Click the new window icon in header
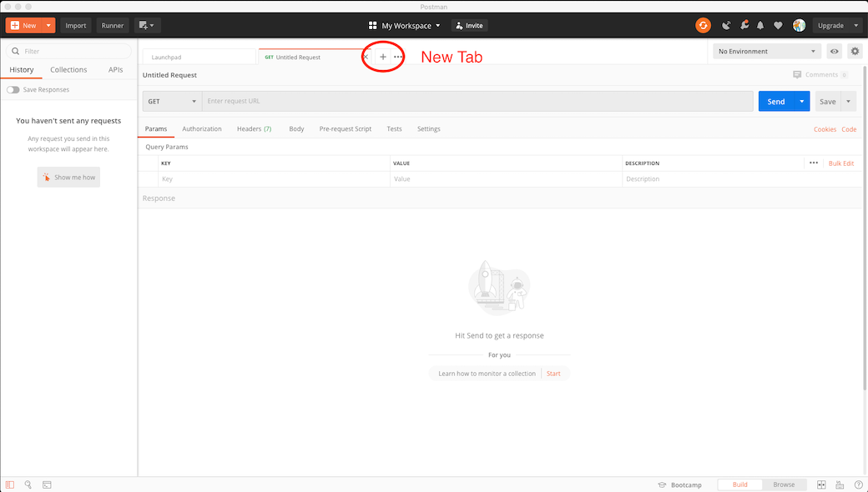This screenshot has width=868, height=492. (147, 25)
